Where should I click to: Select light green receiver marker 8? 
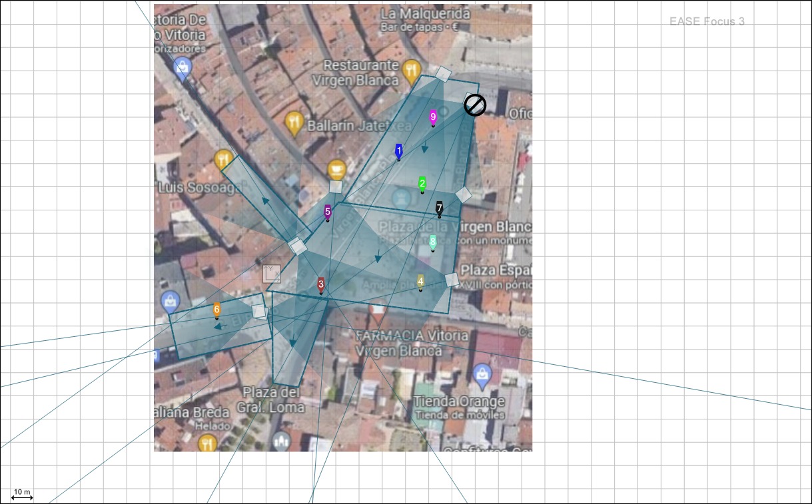(x=433, y=242)
